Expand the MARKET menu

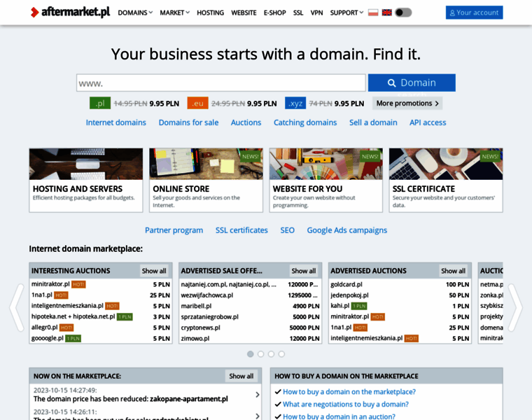click(174, 13)
